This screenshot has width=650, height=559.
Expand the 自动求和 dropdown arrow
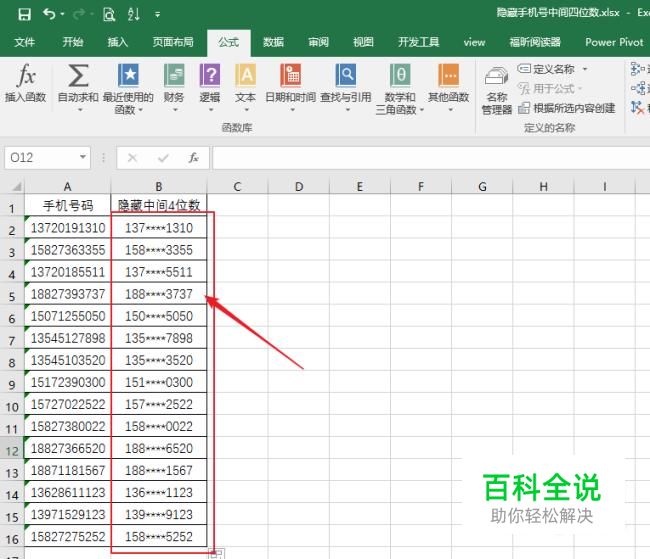pyautogui.click(x=80, y=110)
